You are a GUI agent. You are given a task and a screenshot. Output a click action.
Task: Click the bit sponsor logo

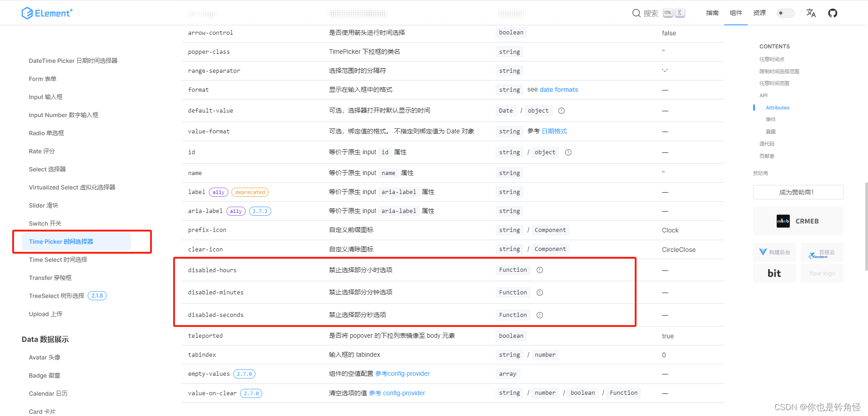(774, 273)
